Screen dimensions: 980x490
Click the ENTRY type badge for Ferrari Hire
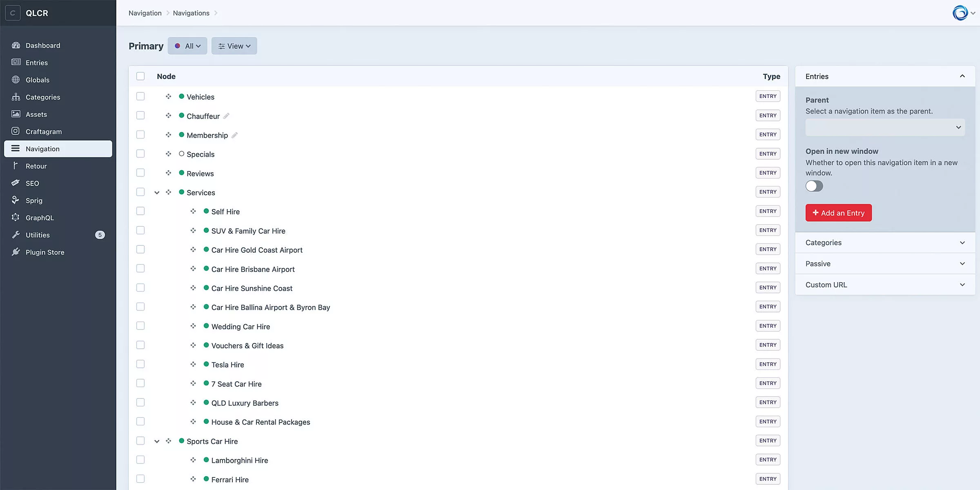[x=768, y=479]
